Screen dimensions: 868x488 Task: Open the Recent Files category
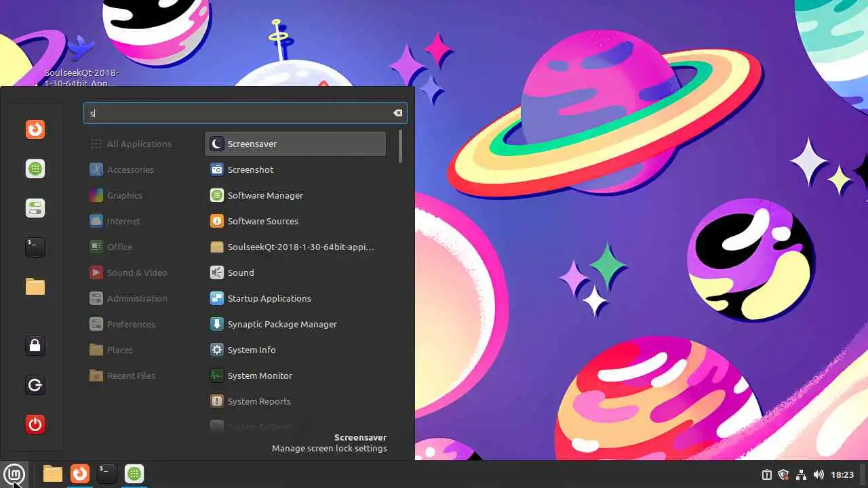point(130,375)
